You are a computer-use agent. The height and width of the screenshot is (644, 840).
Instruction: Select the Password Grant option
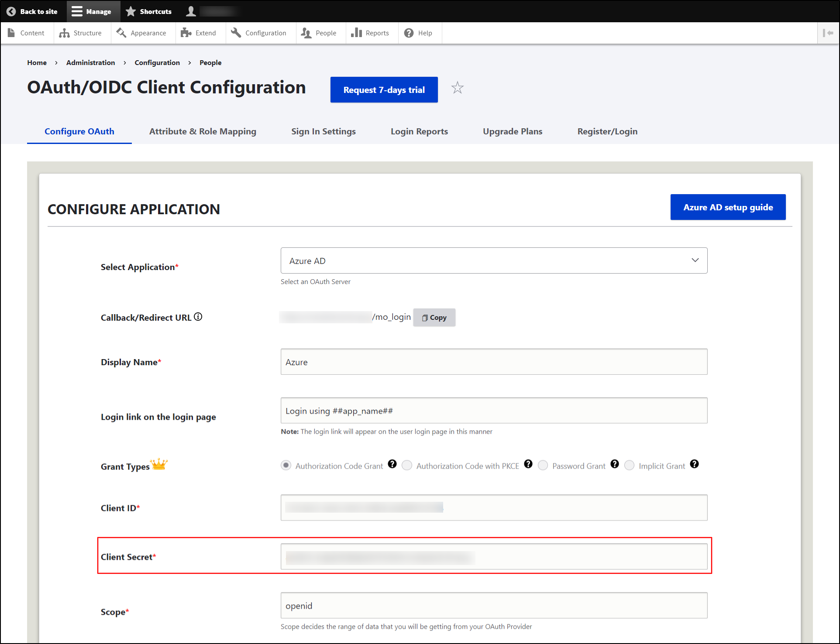click(x=543, y=465)
